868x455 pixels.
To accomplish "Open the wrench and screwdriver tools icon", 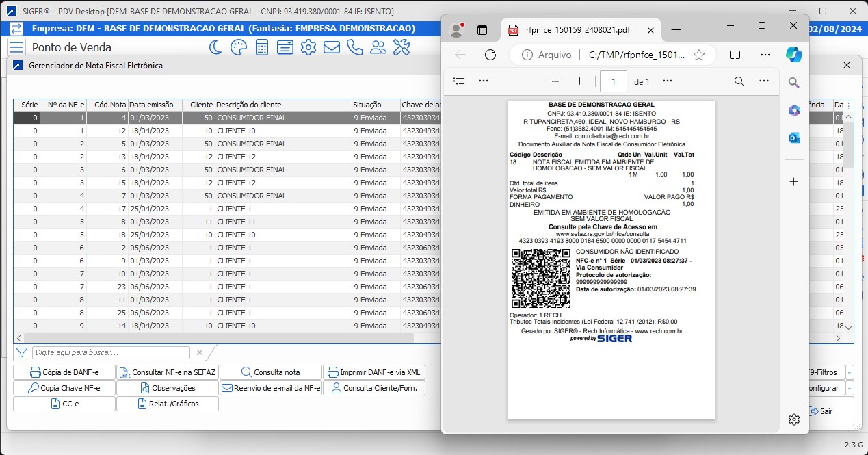I will [402, 47].
